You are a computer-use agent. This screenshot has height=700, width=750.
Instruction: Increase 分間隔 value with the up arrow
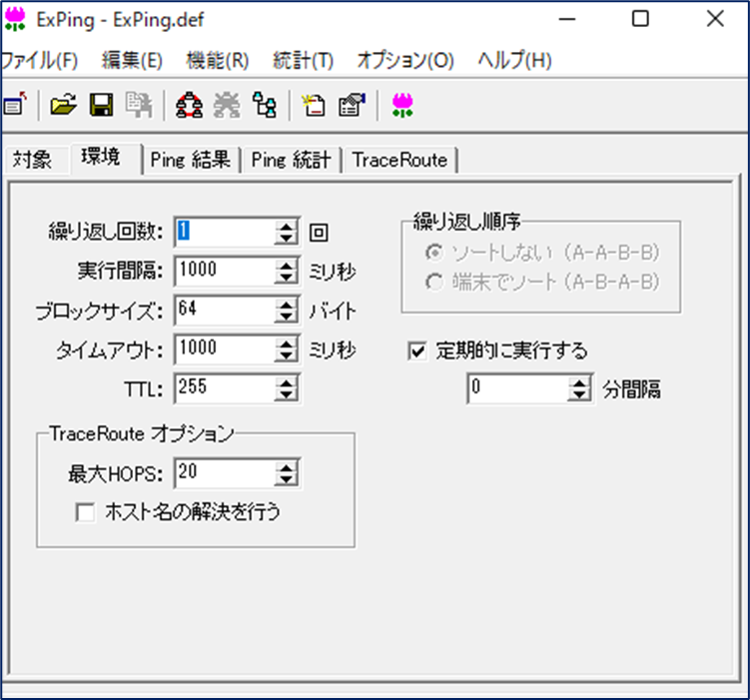click(579, 383)
